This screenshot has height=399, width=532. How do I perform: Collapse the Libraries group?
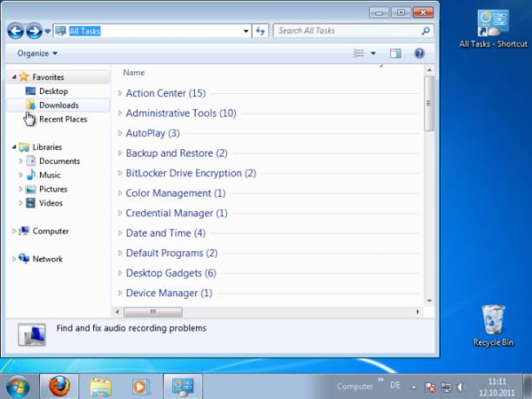pyautogui.click(x=14, y=147)
